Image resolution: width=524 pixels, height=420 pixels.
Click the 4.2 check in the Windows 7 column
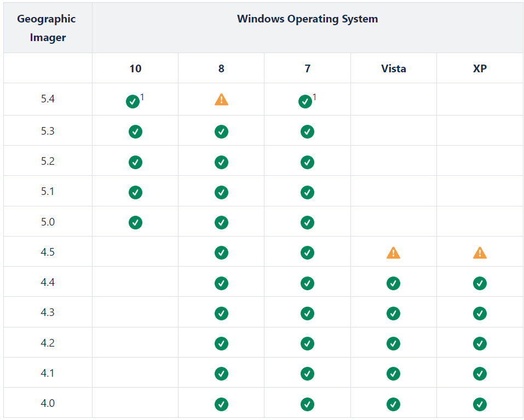(307, 343)
